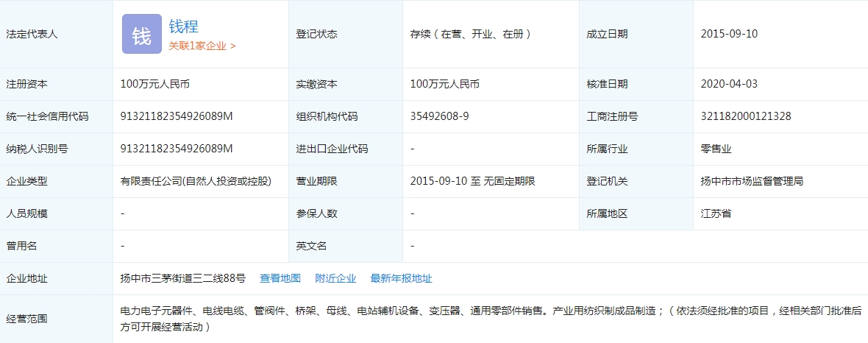
Task: Open 查看地图 to view map
Action: (280, 278)
